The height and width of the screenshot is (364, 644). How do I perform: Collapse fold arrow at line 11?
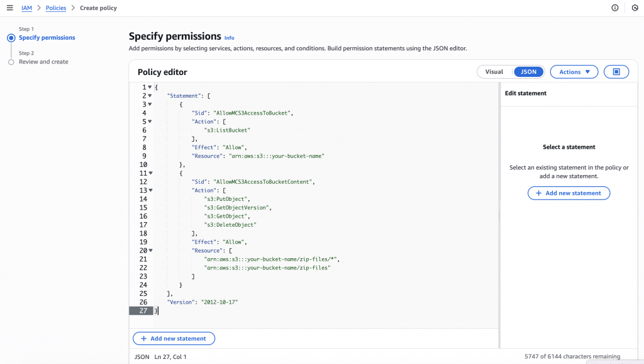(151, 173)
